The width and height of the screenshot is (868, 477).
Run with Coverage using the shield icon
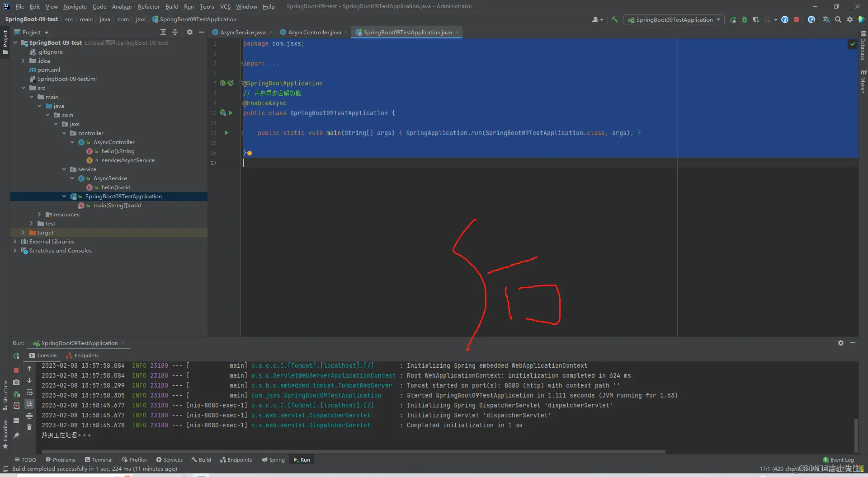point(756,19)
